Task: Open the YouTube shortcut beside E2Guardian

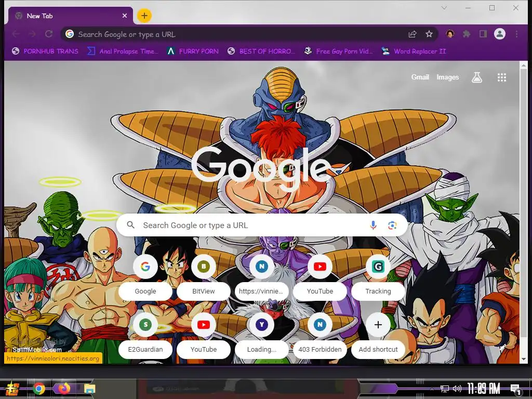Action: click(204, 336)
